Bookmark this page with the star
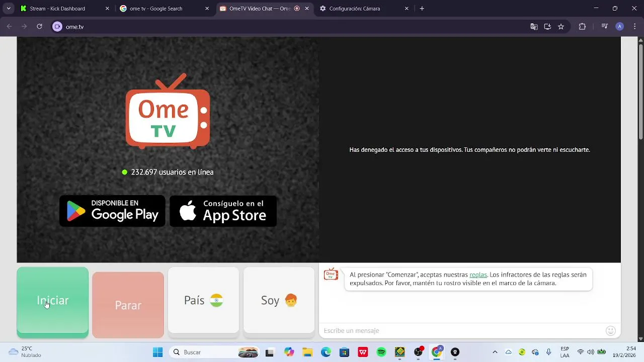Viewport: 644px width, 362px height. [561, 27]
